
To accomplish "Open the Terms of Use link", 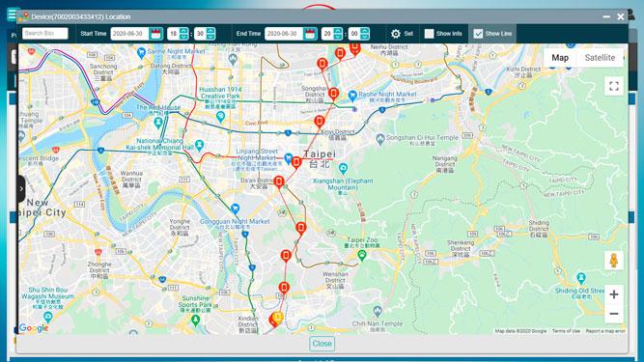I will 566,331.
